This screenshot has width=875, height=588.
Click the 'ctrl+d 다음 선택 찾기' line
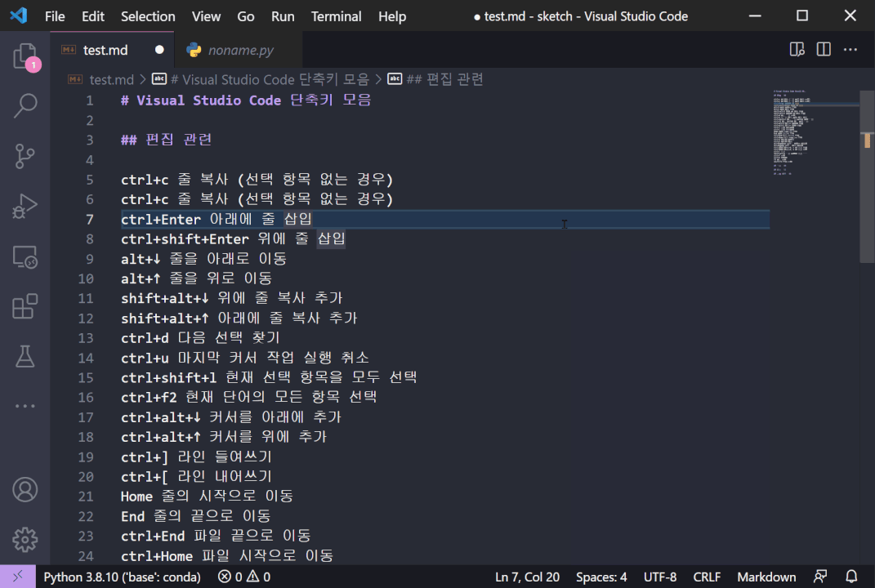tap(200, 338)
